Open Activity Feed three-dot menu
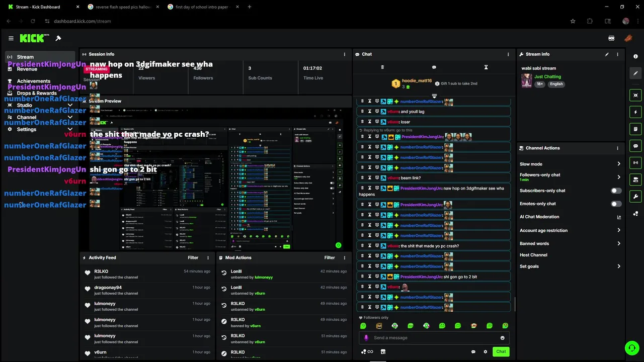The image size is (644, 362). [x=208, y=257]
